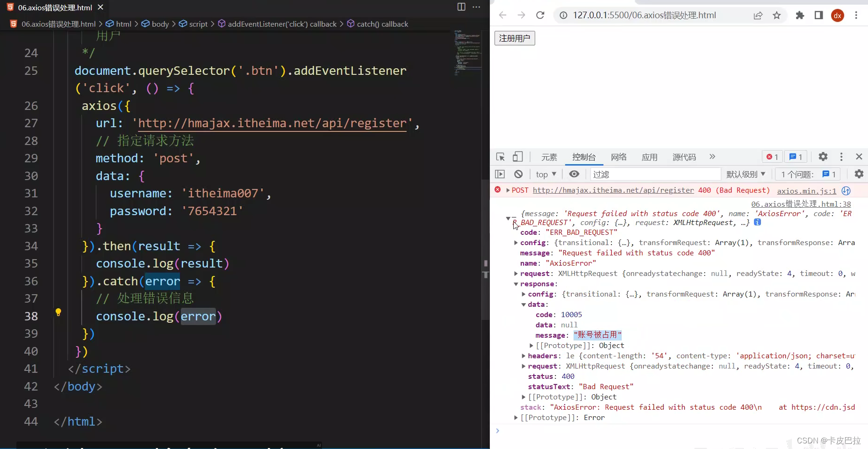Toggle the error count badge in DevTools
The height and width of the screenshot is (449, 868).
pyautogui.click(x=772, y=157)
